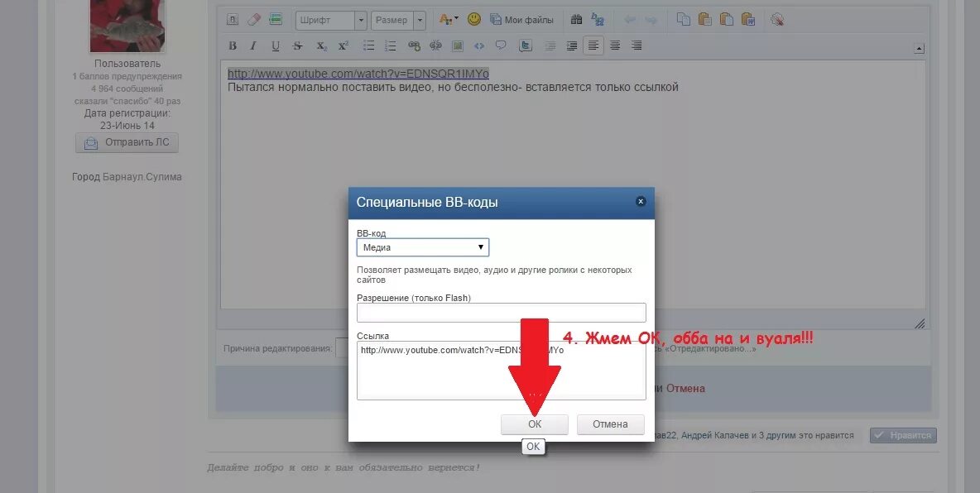Click the user avatar thumbnail

point(127,25)
